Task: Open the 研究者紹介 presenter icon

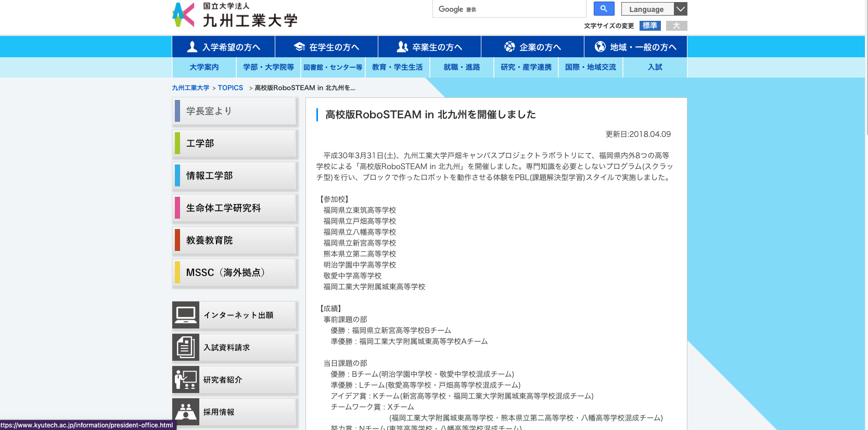Action: pyautogui.click(x=186, y=380)
